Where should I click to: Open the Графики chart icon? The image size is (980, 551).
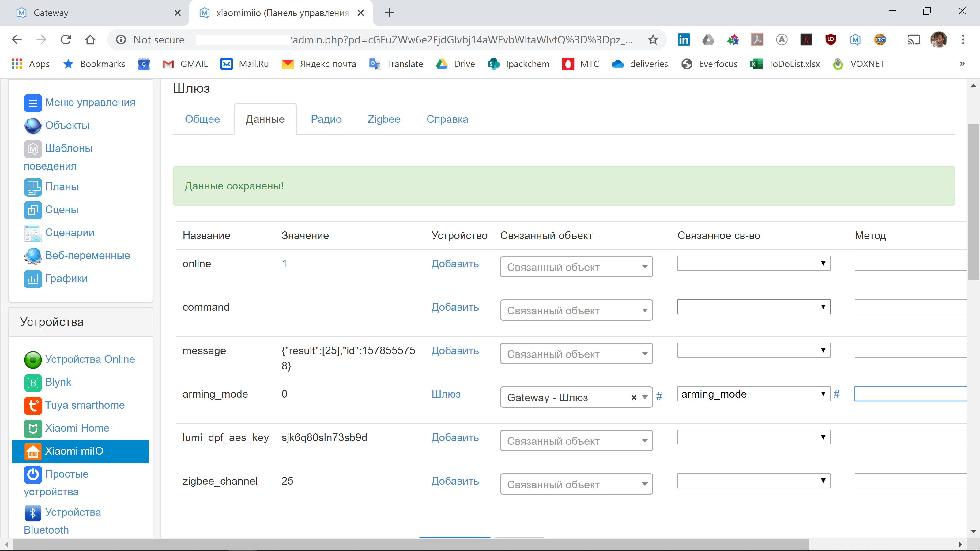pyautogui.click(x=33, y=279)
